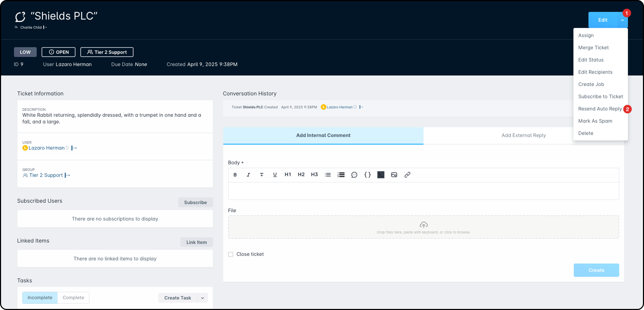Select Resend Auto Reply menu item
This screenshot has width=644, height=310.
pos(600,109)
